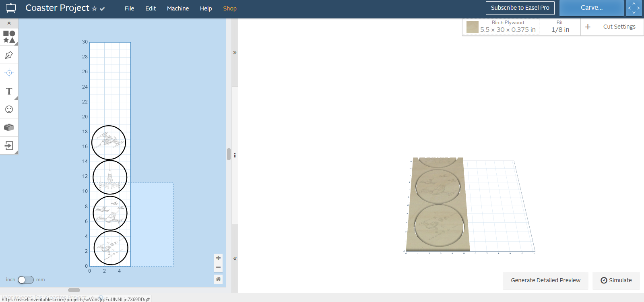The image size is (644, 302).
Task: Click Subscribe to Easel Pro
Action: click(x=520, y=8)
